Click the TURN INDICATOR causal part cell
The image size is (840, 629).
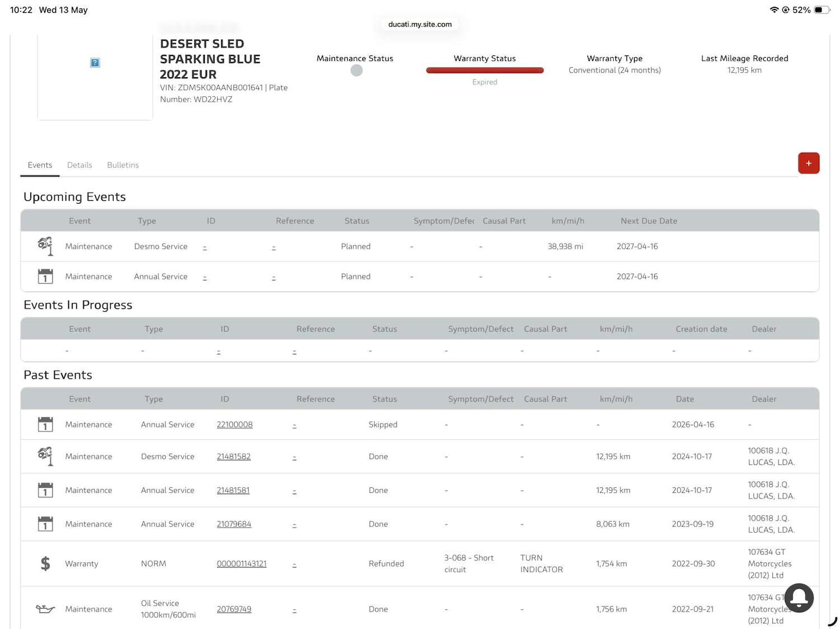[542, 564]
